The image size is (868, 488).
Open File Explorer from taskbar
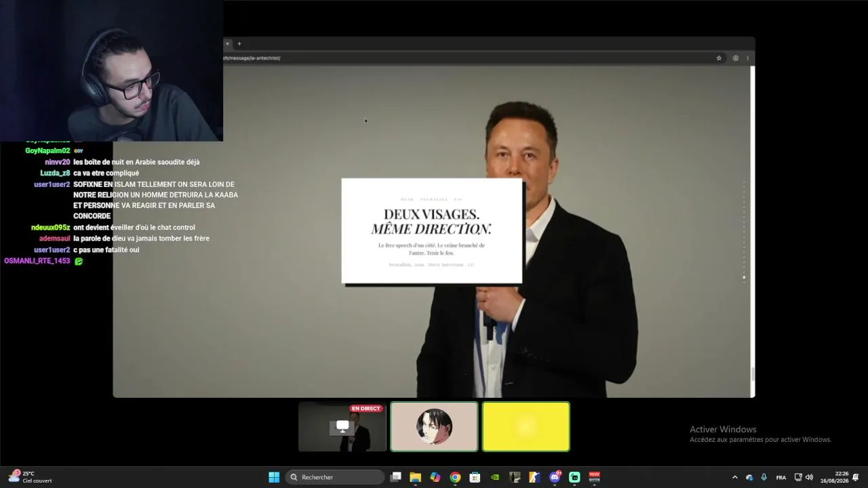click(x=416, y=477)
